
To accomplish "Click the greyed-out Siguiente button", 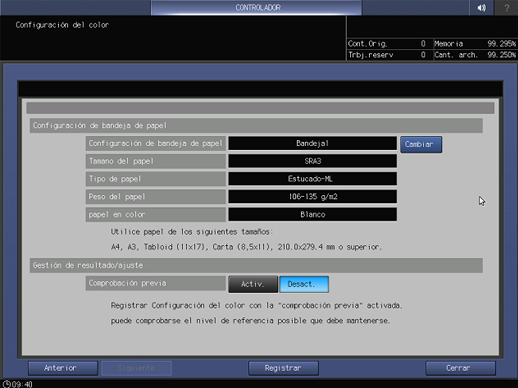I will (136, 368).
